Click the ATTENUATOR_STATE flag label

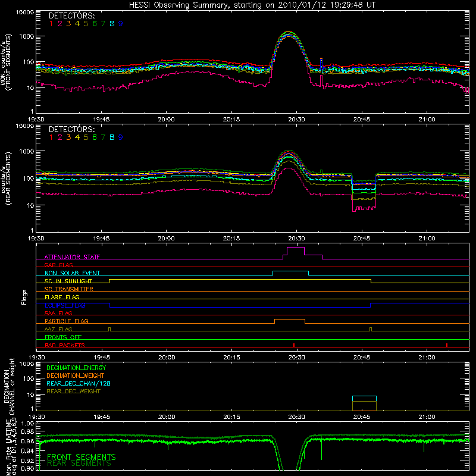click(72, 257)
